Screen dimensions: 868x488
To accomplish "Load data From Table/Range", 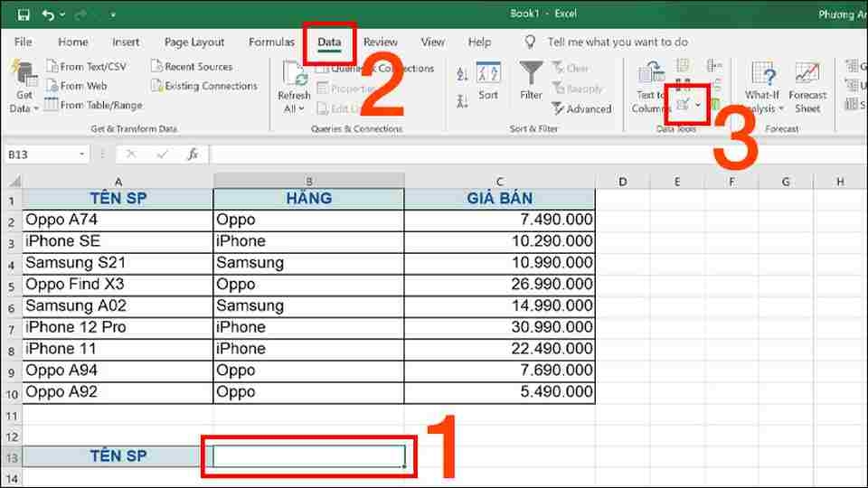I will click(93, 105).
